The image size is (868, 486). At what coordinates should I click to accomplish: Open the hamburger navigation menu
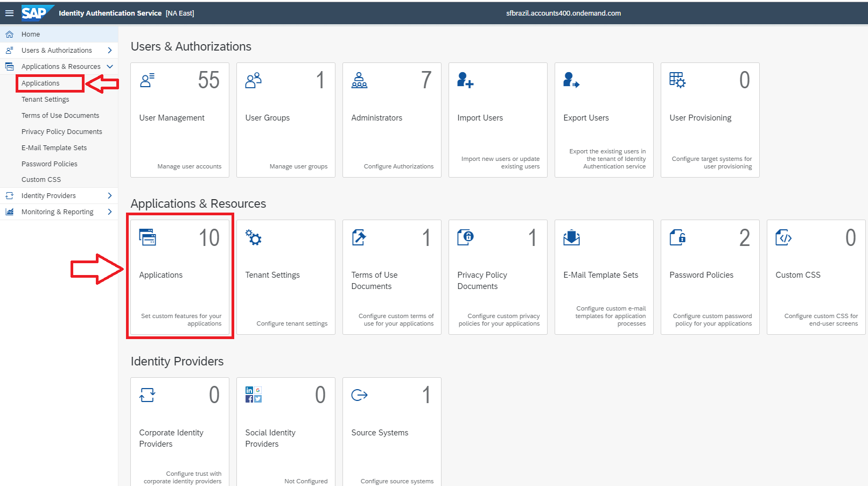point(9,13)
